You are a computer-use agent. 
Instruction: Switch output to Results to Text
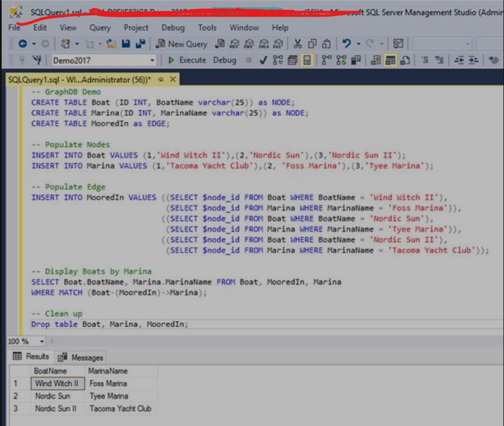pos(376,60)
